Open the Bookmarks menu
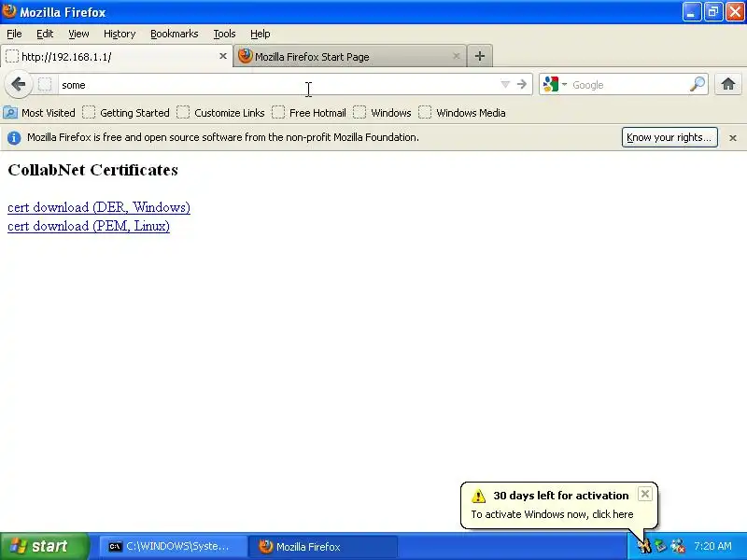This screenshot has width=747, height=560. tap(175, 34)
